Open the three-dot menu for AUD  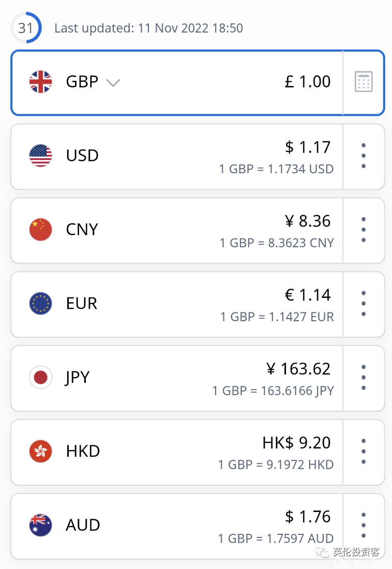click(x=364, y=525)
